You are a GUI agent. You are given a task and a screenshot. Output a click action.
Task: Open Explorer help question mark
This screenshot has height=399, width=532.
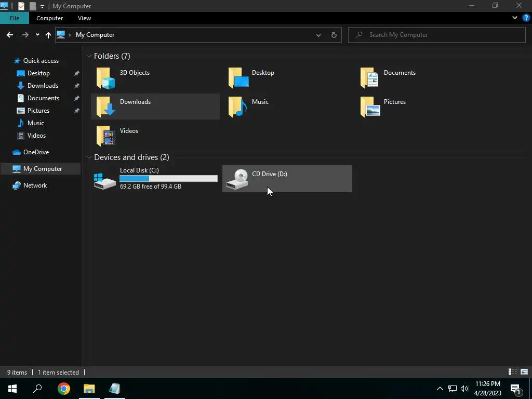526,18
